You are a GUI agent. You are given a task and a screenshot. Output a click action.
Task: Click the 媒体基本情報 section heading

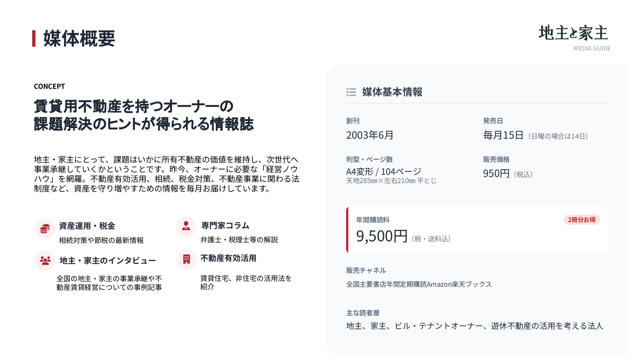point(392,92)
